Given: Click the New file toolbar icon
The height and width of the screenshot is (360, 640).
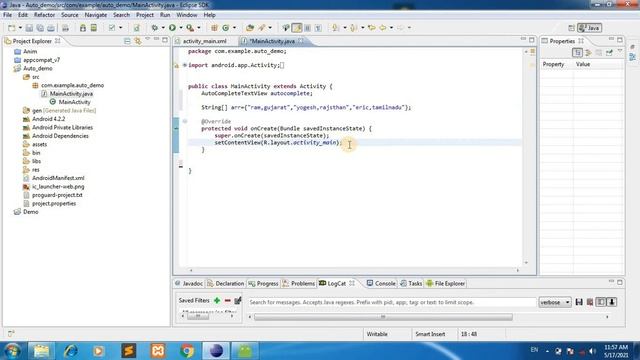Looking at the screenshot, I should (11, 28).
